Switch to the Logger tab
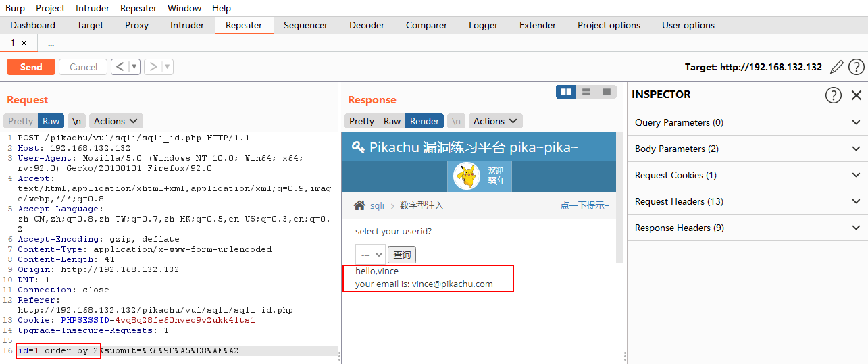This screenshot has width=868, height=364. [483, 25]
